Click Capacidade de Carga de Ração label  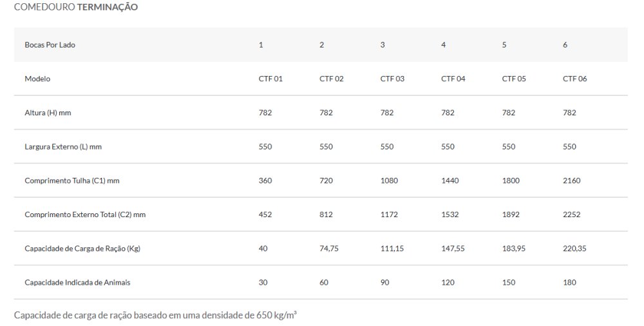82,249
